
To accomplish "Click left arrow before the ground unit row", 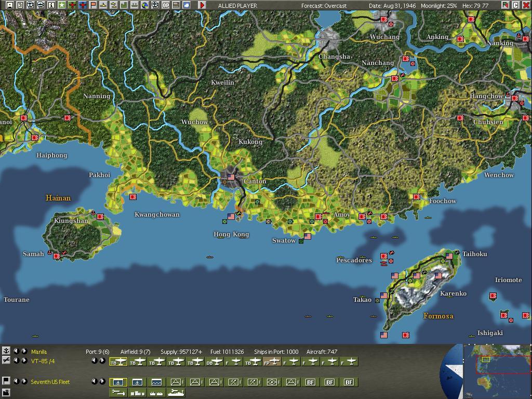I will 95,381.
